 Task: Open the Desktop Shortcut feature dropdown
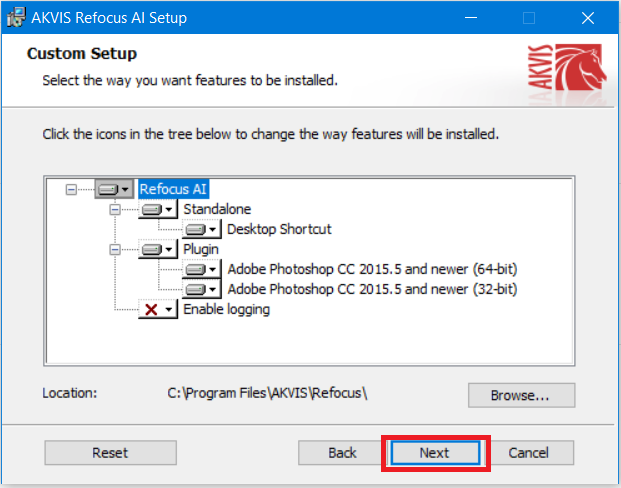pyautogui.click(x=201, y=229)
